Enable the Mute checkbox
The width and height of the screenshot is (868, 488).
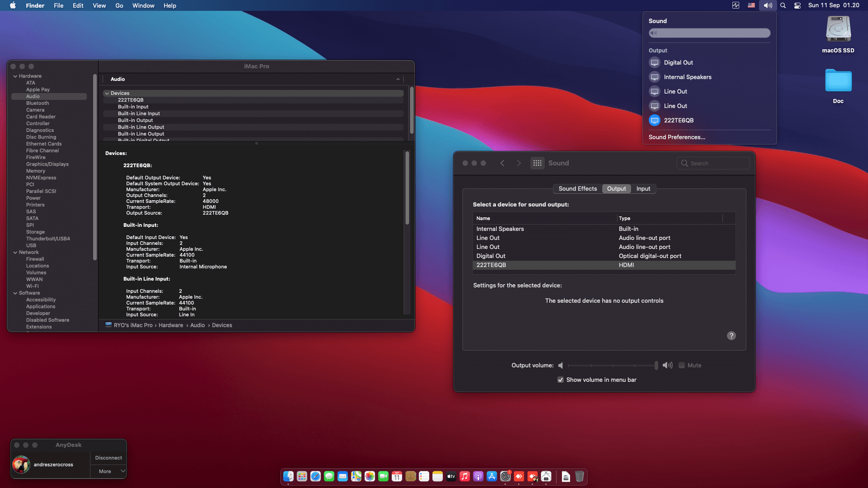click(x=682, y=366)
